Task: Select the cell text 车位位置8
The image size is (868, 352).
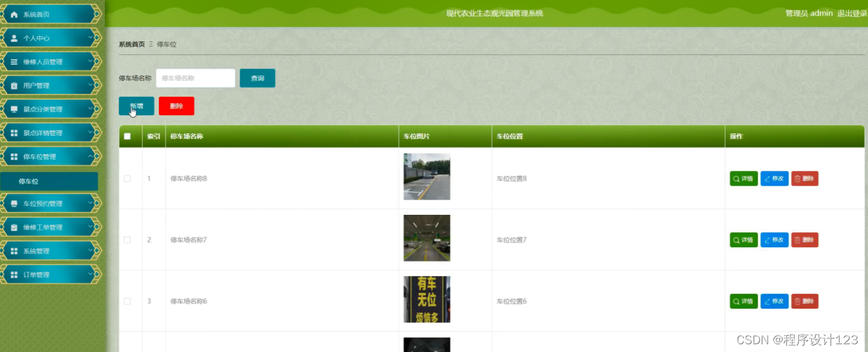Action: 512,179
